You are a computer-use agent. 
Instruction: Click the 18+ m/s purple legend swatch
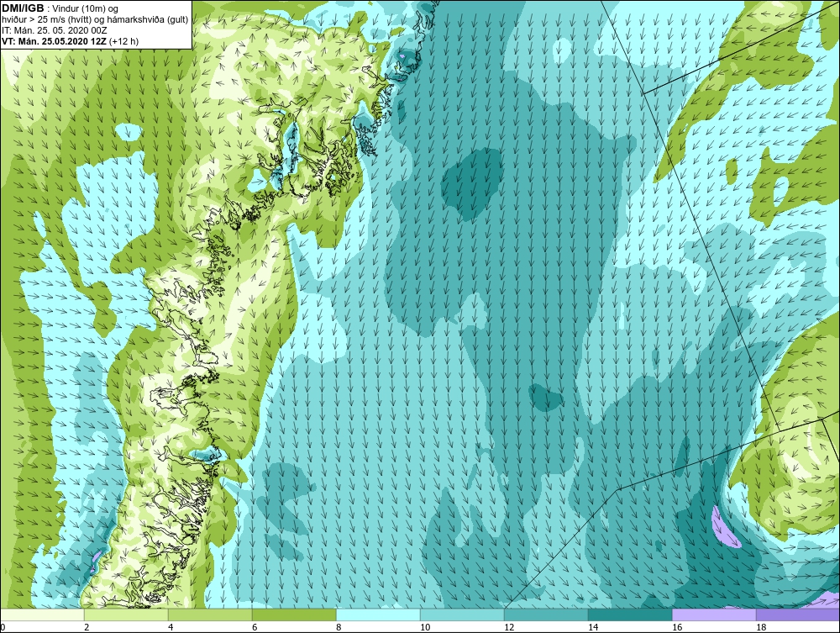coord(798,615)
